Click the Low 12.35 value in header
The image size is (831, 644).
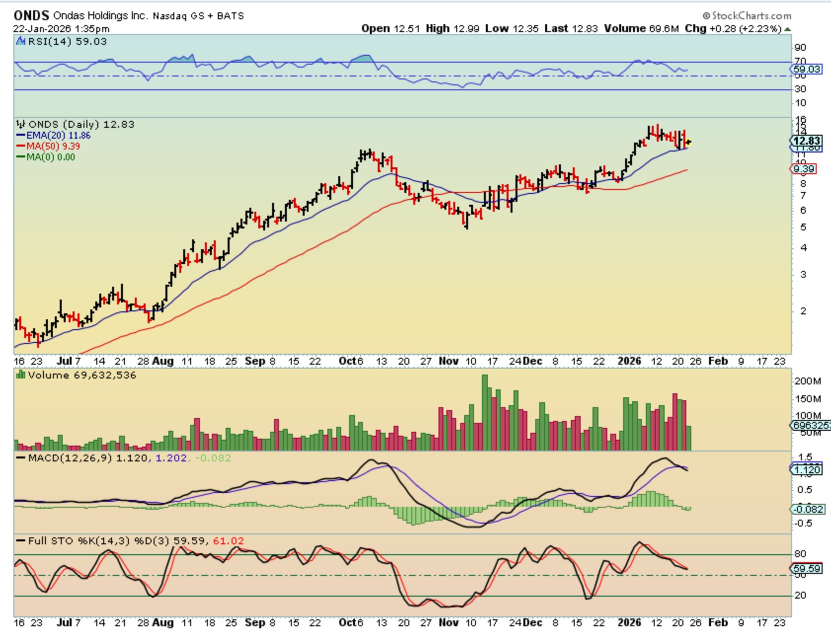(512, 29)
